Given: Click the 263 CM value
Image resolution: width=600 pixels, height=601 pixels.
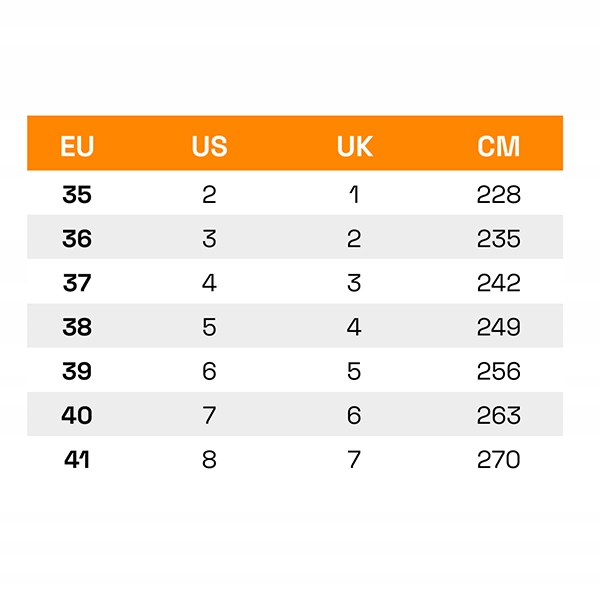Looking at the screenshot, I should [x=498, y=415].
